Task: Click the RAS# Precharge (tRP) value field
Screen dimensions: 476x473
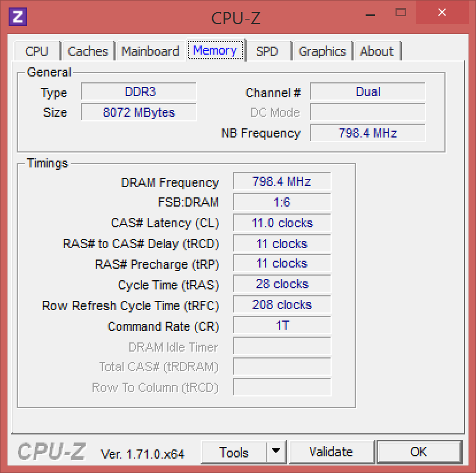Action: tap(282, 263)
